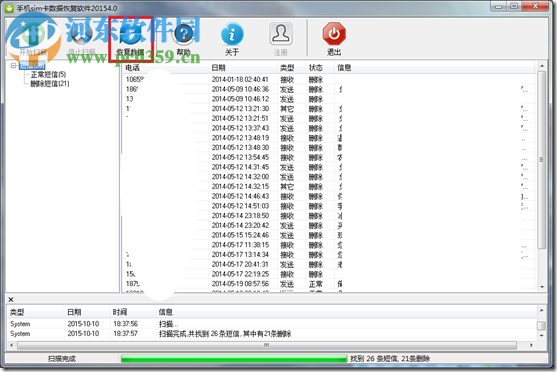This screenshot has width=557, height=372.
Task: Sort by the 状态 column header
Action: pos(320,68)
